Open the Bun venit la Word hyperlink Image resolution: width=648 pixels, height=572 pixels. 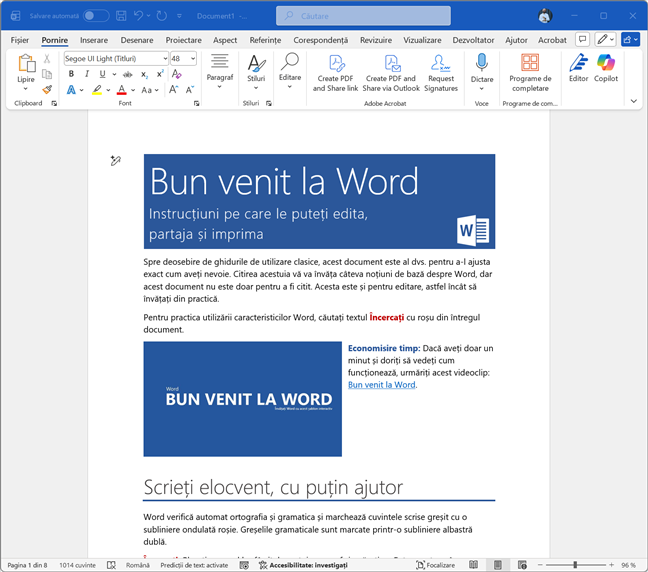[x=381, y=385]
